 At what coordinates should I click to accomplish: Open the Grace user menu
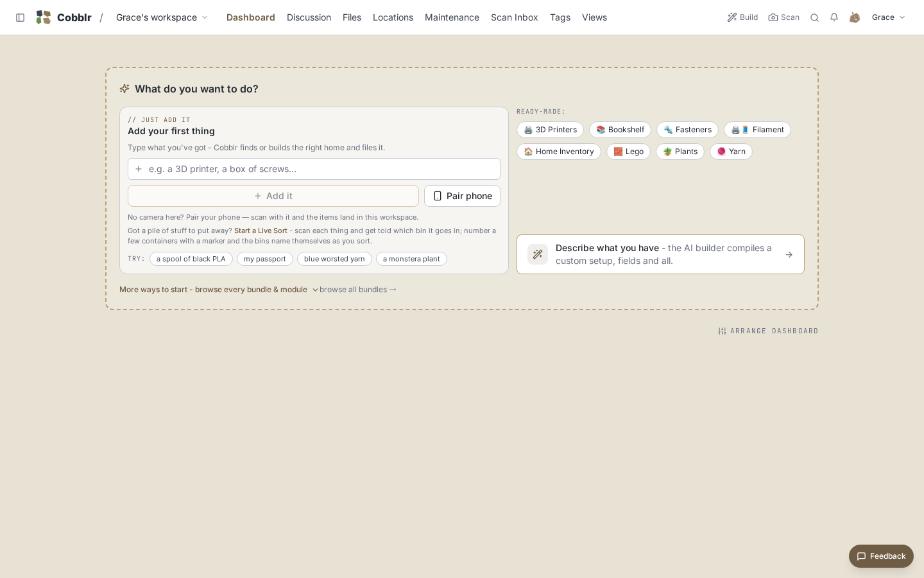[x=888, y=17]
